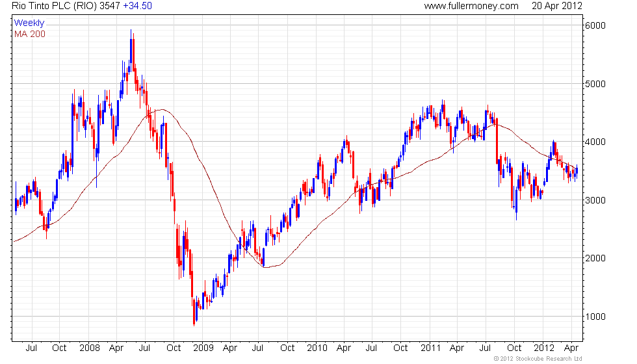Click the 6000 price axis label
The width and height of the screenshot is (637, 364).
coord(595,25)
